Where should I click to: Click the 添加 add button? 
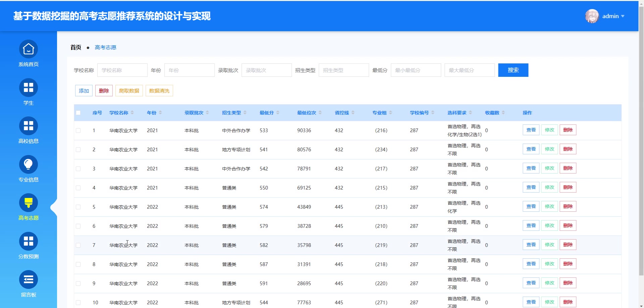(x=84, y=91)
